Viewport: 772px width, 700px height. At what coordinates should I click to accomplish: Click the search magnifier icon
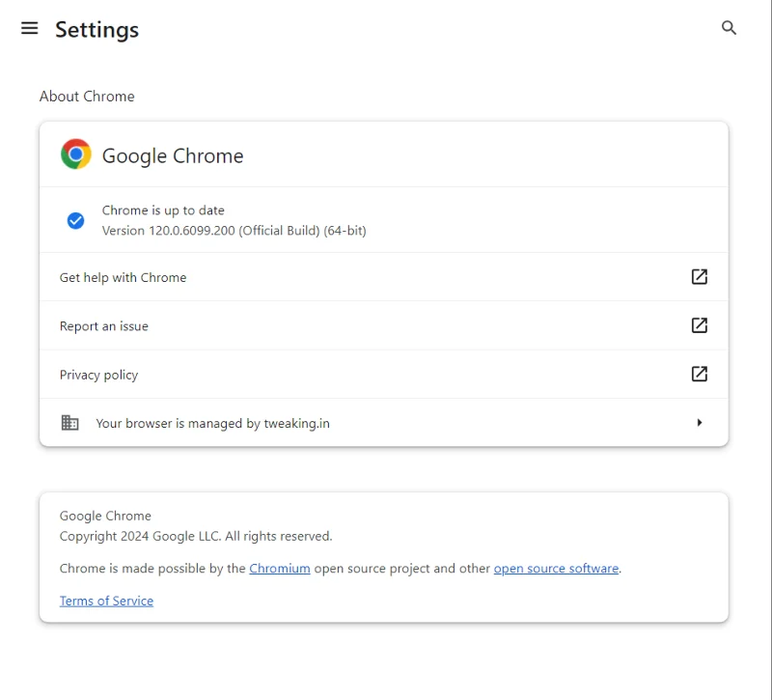coord(729,28)
